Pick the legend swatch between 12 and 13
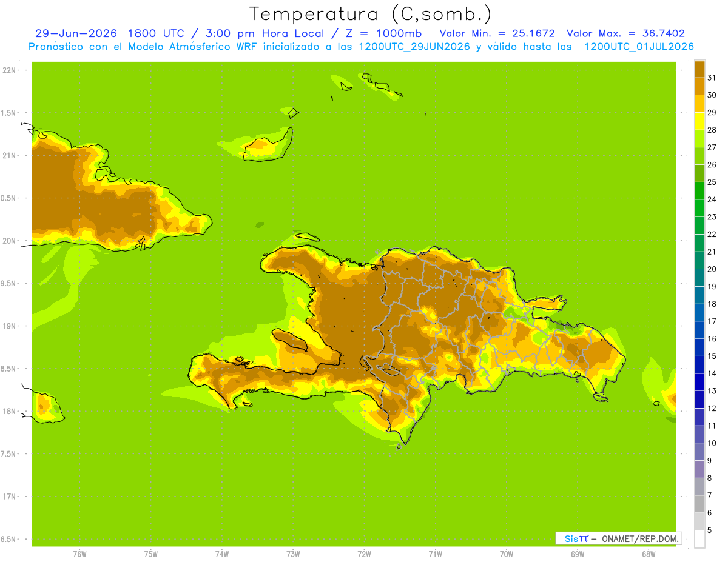The width and height of the screenshot is (728, 562). point(699,400)
